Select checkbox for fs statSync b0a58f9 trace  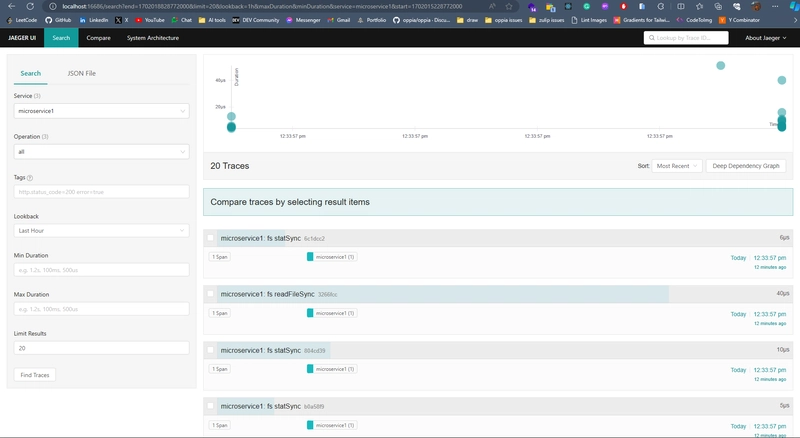coord(210,405)
